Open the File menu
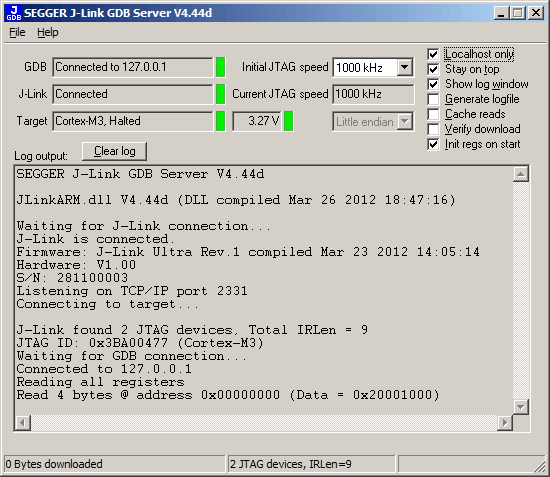Viewport: 550px width, 477px height. (x=17, y=32)
